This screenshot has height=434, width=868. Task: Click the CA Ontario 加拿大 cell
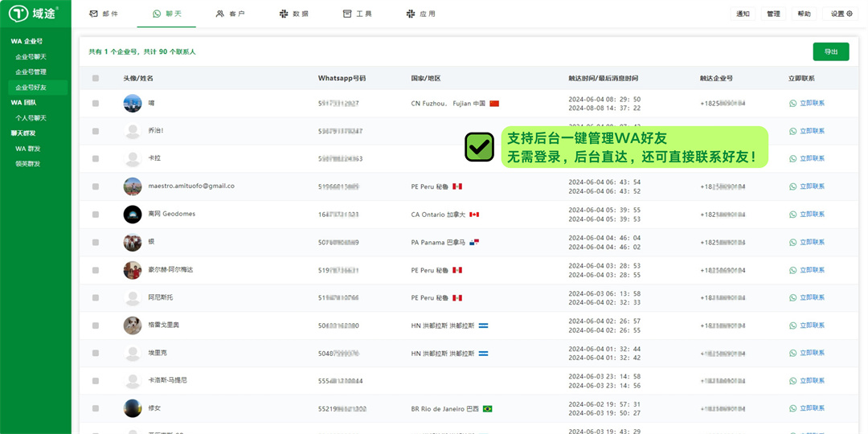[x=445, y=215]
